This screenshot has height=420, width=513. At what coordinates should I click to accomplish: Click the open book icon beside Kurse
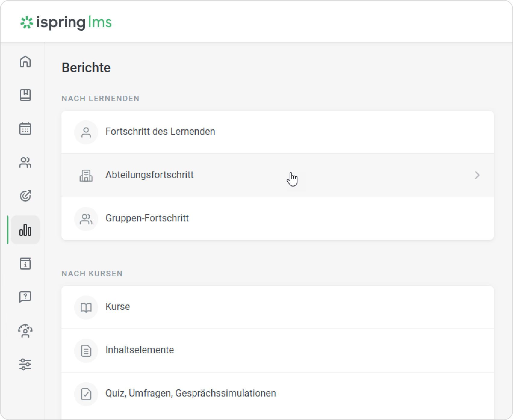tap(86, 307)
